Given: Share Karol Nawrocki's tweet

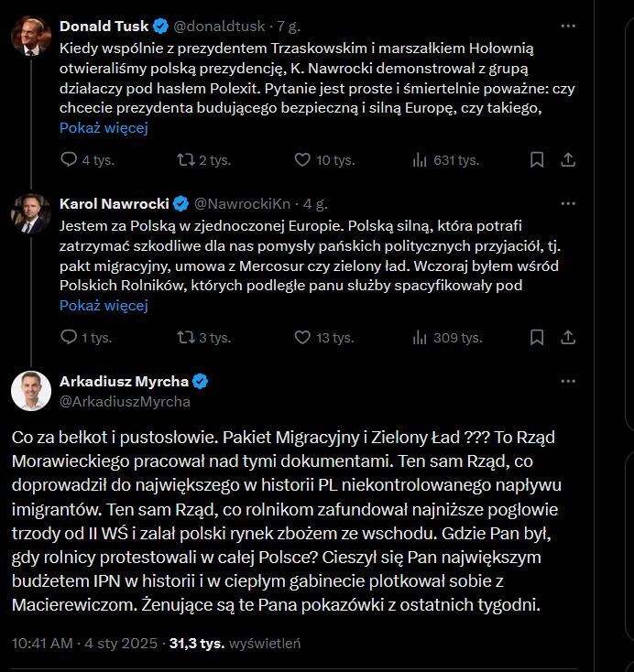Looking at the screenshot, I should tap(568, 337).
